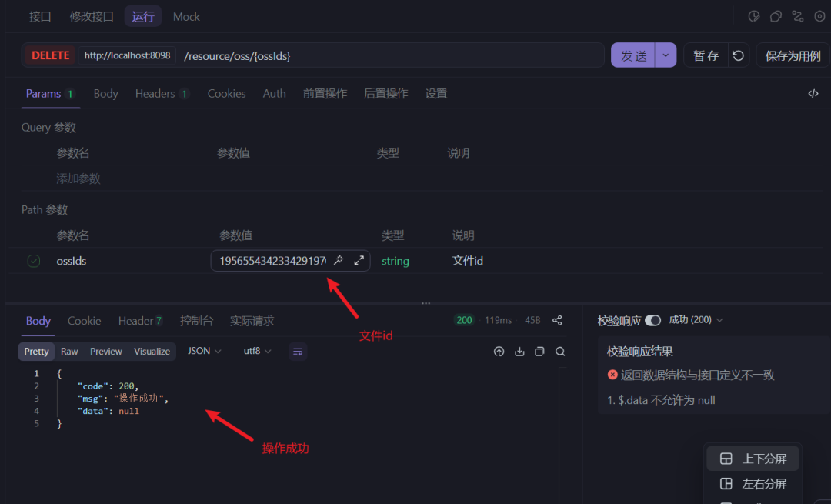Show generated code via the </> icon

pos(813,94)
